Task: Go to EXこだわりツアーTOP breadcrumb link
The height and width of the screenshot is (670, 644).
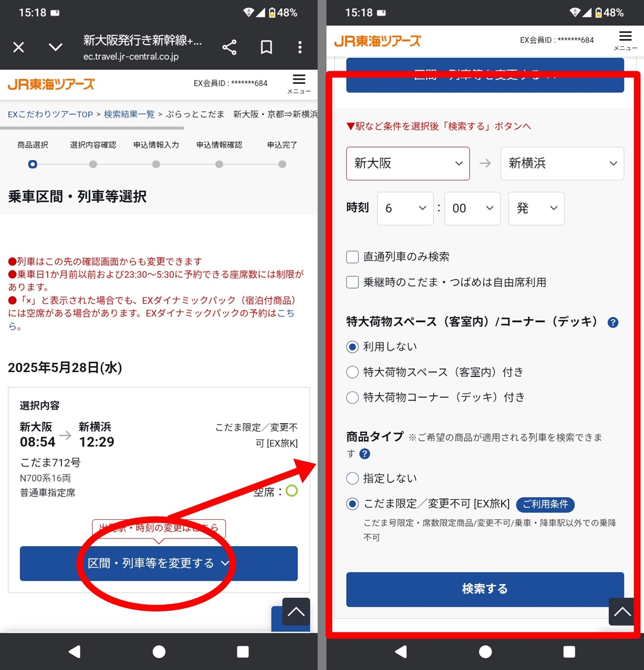Action: pyautogui.click(x=50, y=114)
